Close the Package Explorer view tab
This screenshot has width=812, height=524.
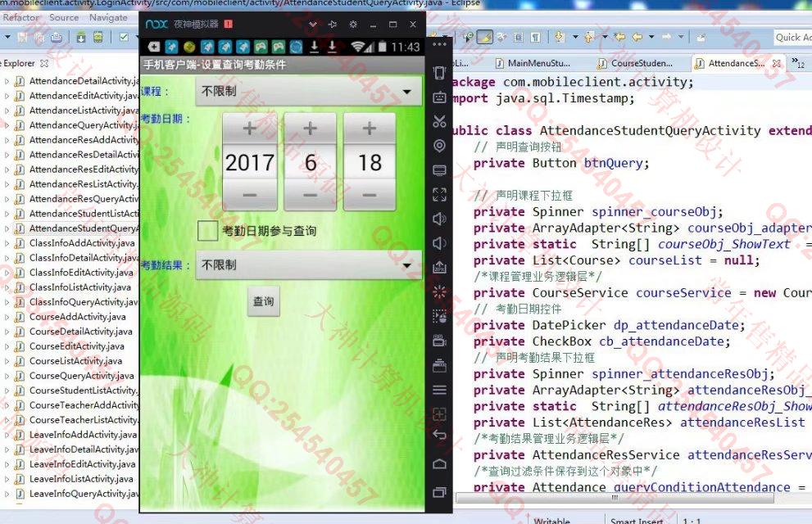click(44, 63)
